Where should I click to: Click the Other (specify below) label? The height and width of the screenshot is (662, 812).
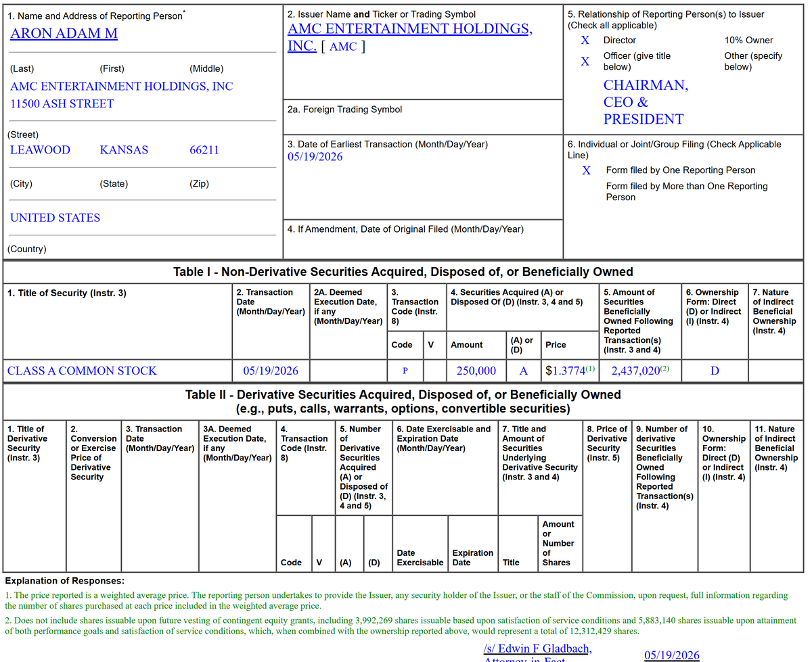[x=753, y=61]
